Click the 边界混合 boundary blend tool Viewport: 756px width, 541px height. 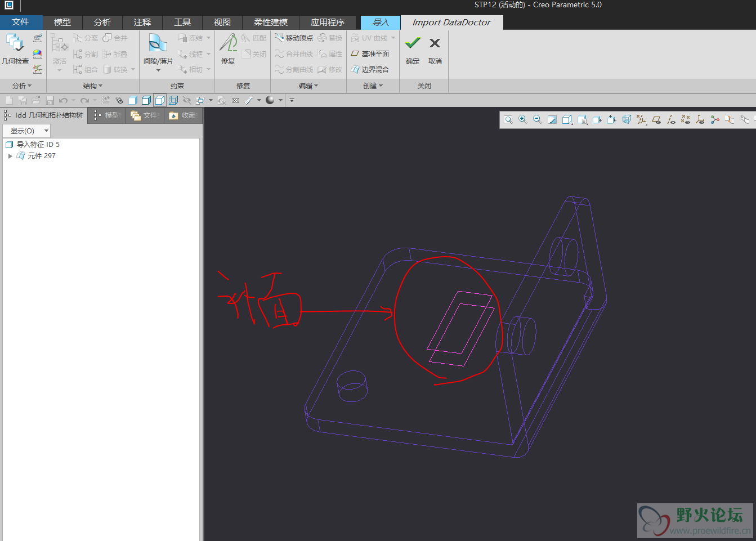click(x=370, y=69)
